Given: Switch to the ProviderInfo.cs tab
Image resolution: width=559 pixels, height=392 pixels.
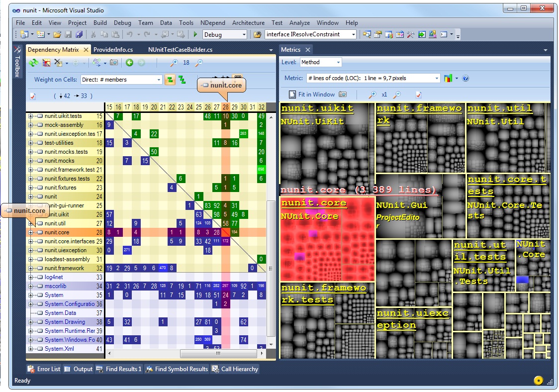Looking at the screenshot, I should point(113,50).
